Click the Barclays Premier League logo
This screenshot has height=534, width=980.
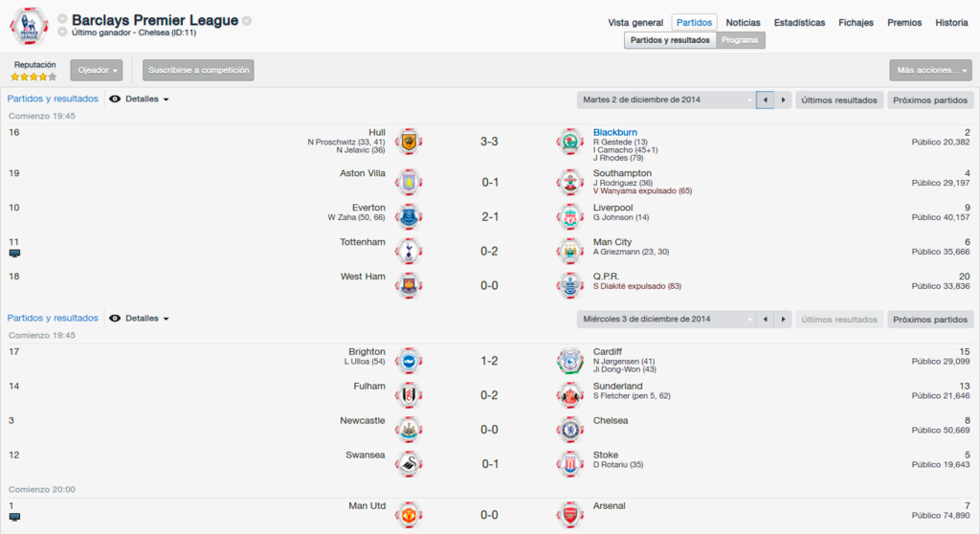29,26
